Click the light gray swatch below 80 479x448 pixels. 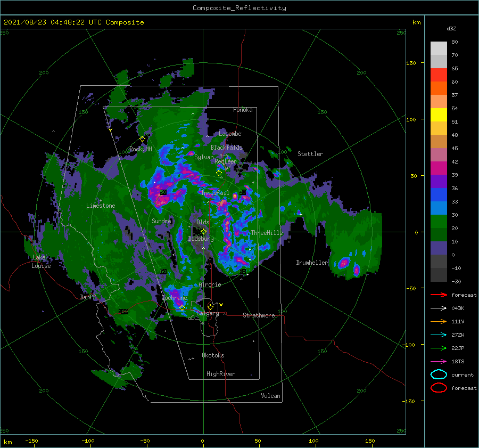(439, 48)
